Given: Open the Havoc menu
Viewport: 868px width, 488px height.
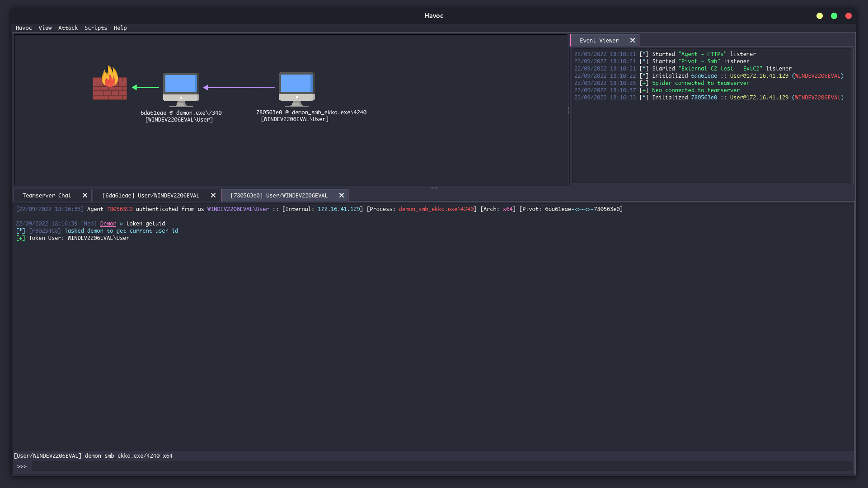Looking at the screenshot, I should (23, 28).
